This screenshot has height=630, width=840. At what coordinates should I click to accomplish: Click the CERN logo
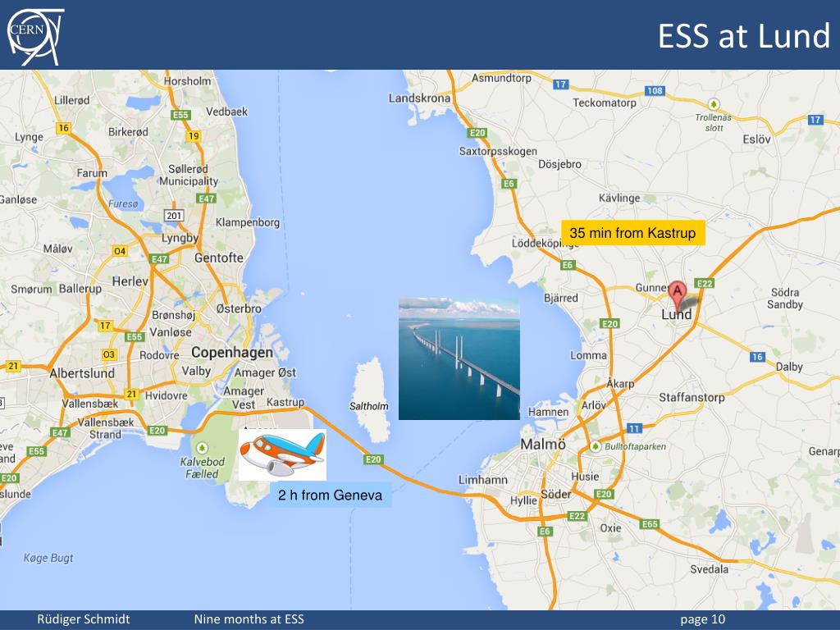35,36
